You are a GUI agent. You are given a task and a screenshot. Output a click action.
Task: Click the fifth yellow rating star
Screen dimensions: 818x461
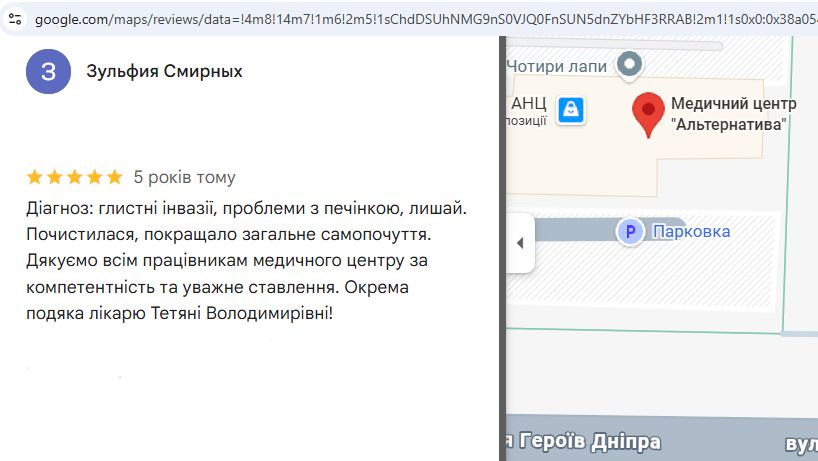[x=114, y=177]
